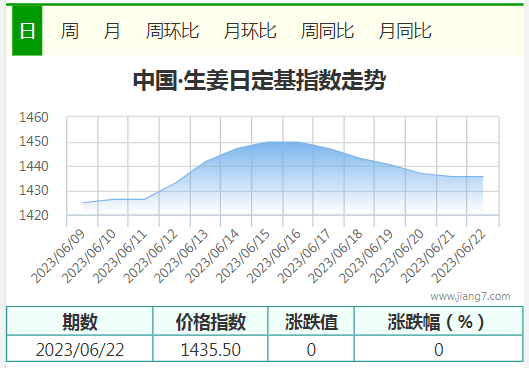The width and height of the screenshot is (529, 368).
Task: Click the x-axis date 2023/06/12
Action: [150, 256]
